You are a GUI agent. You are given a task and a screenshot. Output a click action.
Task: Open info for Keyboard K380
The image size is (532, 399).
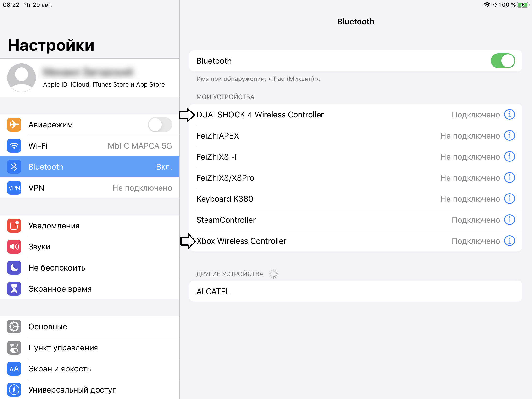[509, 199]
